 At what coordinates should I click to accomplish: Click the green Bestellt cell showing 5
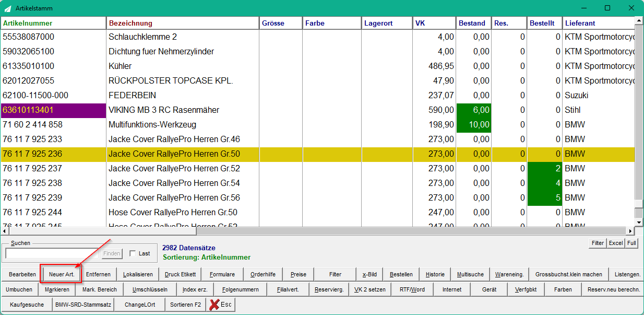pos(545,198)
